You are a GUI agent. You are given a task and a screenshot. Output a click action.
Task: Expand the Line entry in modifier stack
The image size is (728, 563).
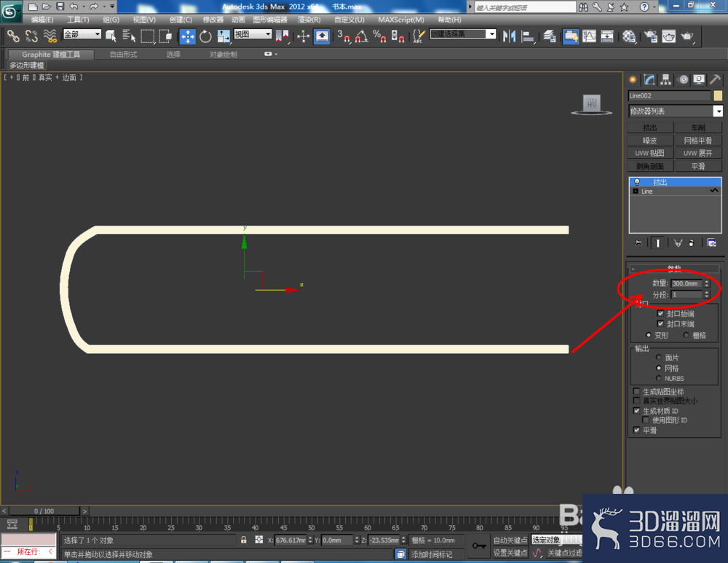point(636,192)
